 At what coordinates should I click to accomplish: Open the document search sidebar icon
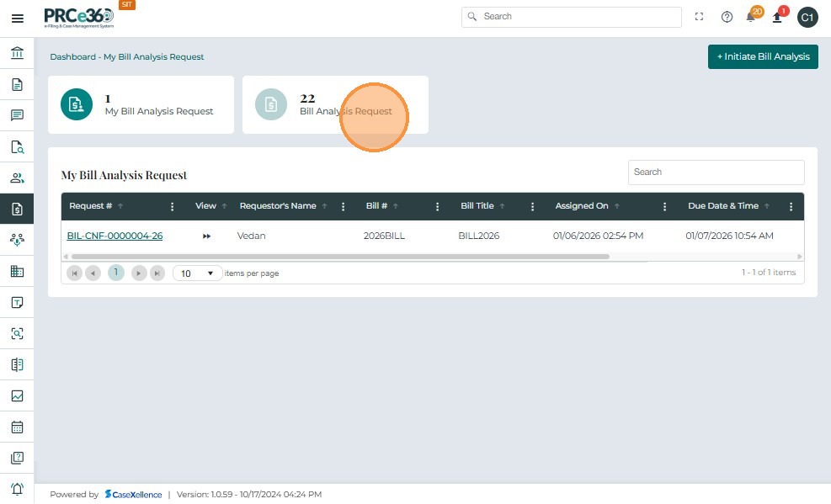17,146
